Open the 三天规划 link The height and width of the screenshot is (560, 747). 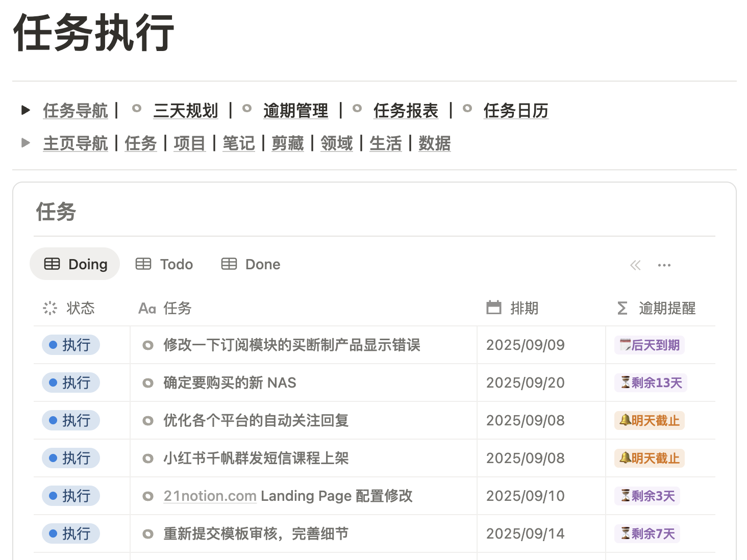click(186, 111)
